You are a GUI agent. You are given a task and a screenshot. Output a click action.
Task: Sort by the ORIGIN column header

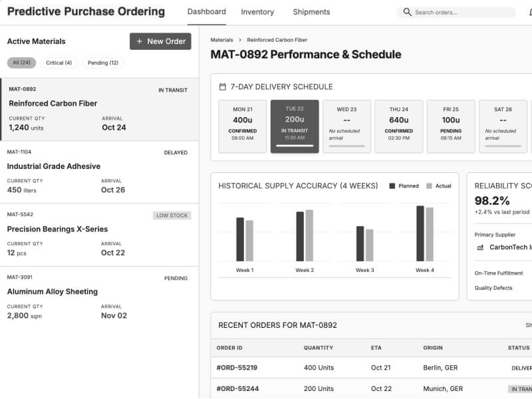(433, 348)
